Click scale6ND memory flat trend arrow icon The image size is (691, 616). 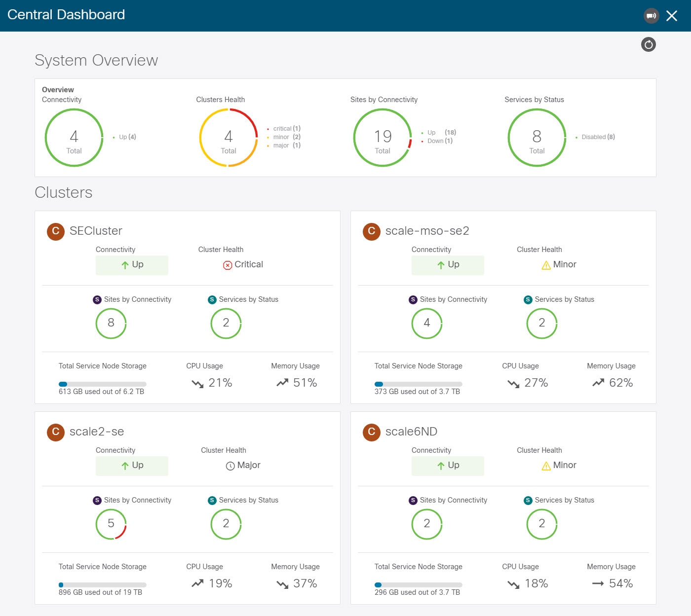tap(598, 583)
